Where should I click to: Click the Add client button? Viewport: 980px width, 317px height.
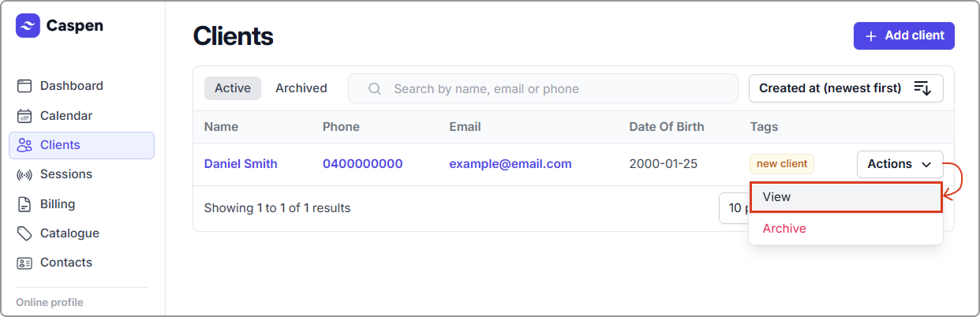coord(903,35)
